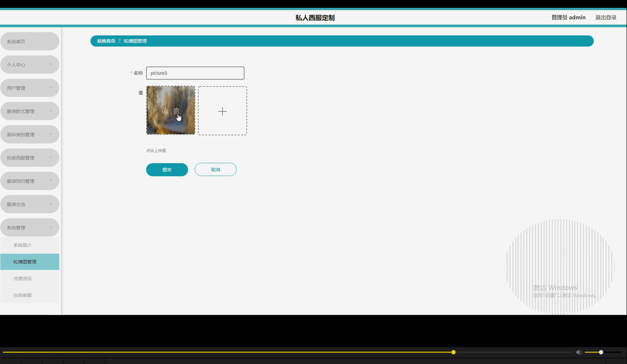Viewport: 627px width, 364px height.
Task: Expand 热卖西服管理 sidebar menu
Action: coord(30,158)
